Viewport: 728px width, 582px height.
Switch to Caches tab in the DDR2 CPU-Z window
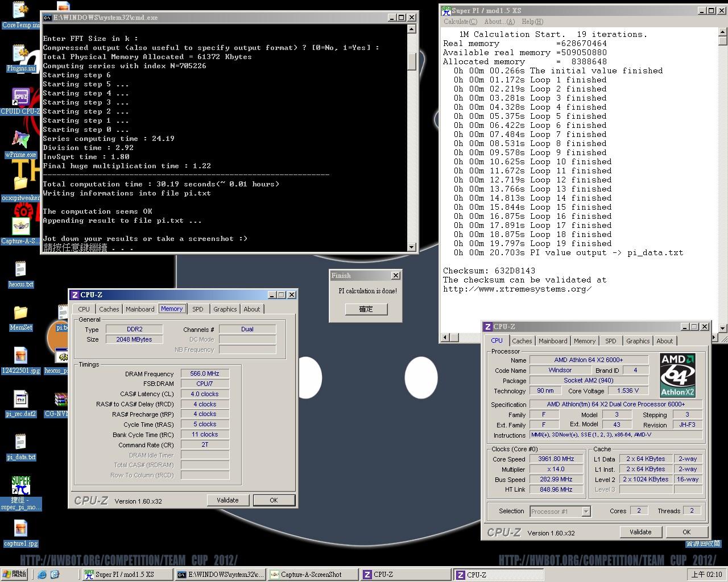tap(109, 309)
